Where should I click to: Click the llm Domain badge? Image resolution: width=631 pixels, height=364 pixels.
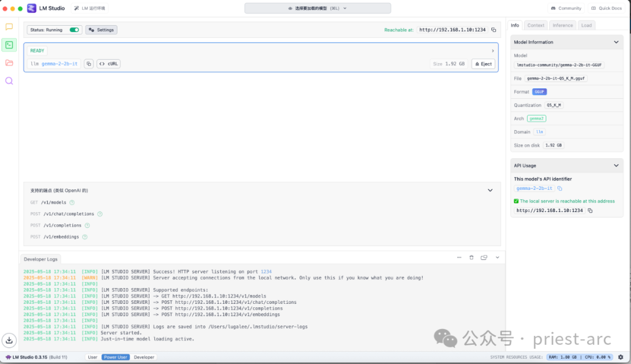(539, 132)
